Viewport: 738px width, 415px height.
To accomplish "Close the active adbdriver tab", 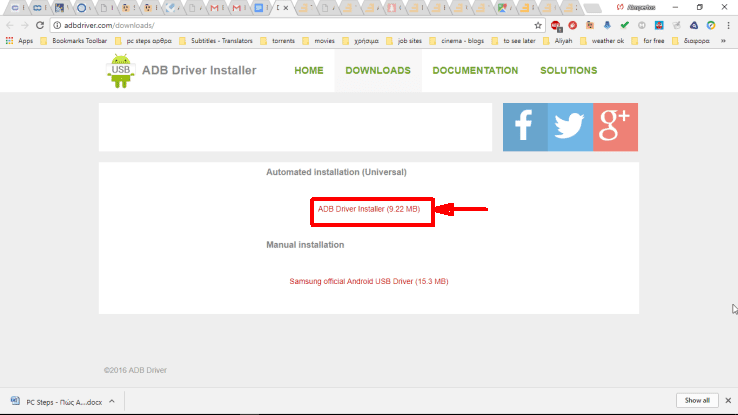I will (x=286, y=8).
